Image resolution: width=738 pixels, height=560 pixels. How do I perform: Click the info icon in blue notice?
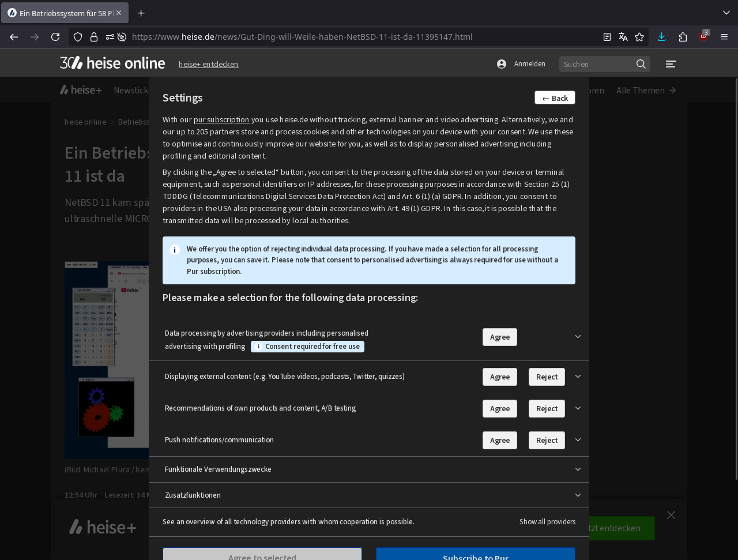point(174,250)
